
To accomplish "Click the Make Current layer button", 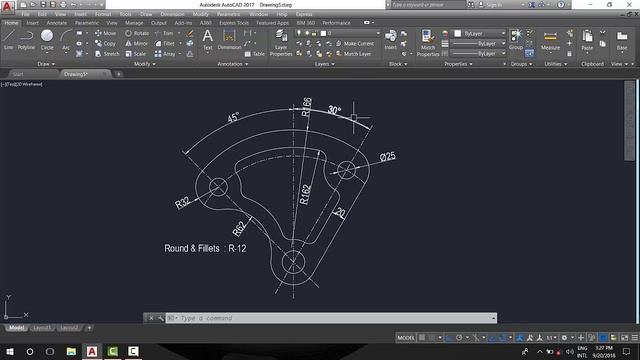I will coord(355,43).
